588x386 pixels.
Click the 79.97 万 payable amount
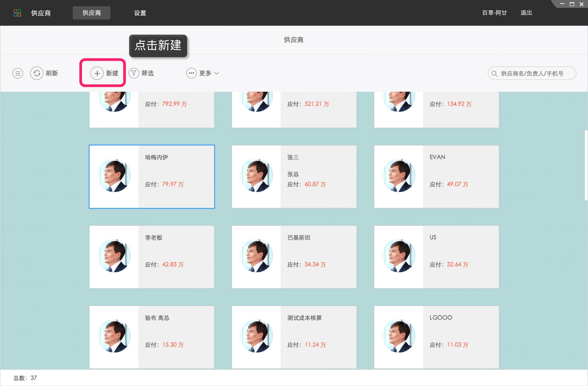point(173,184)
